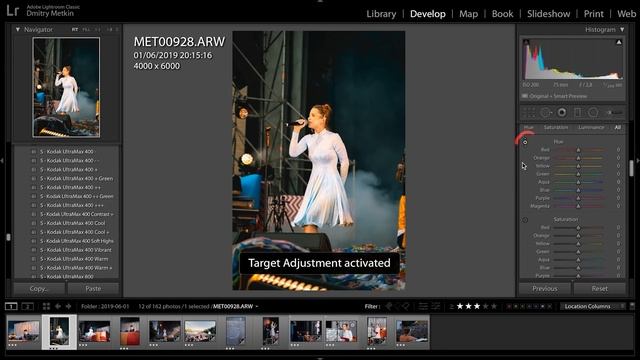Click the Navigator preview image

pos(66,87)
